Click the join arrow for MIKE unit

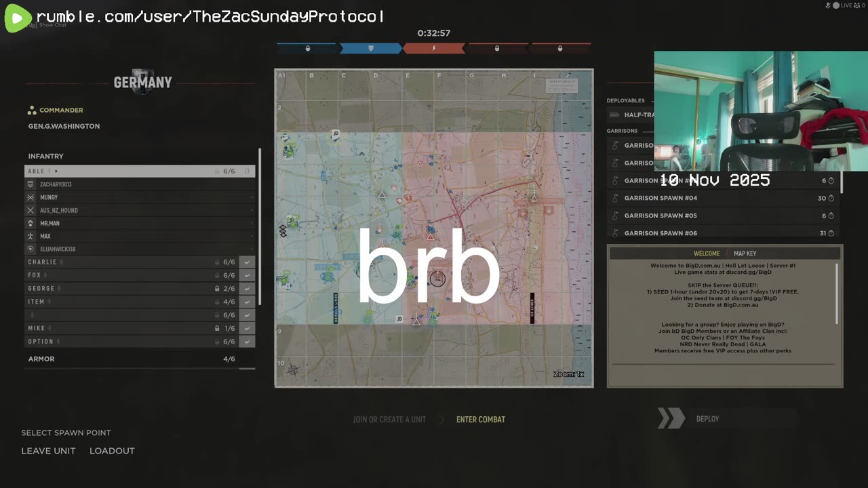(x=248, y=328)
